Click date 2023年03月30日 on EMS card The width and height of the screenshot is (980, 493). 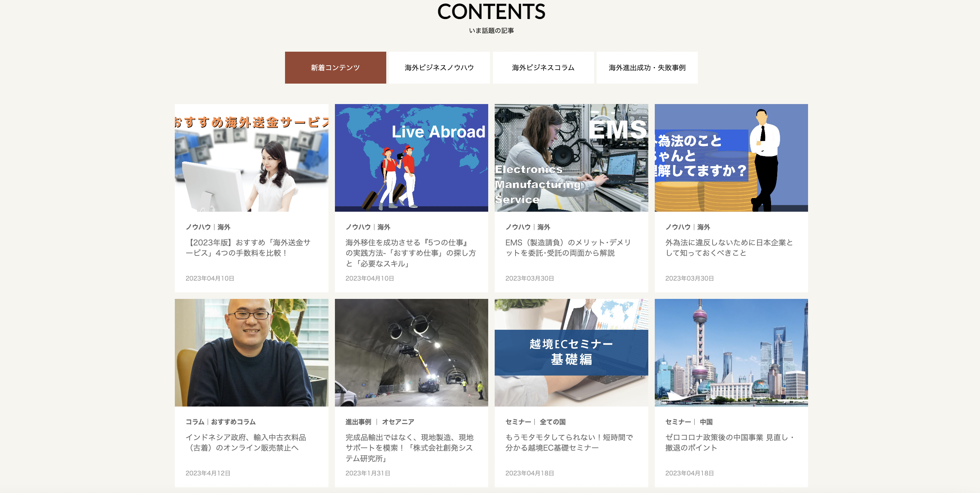[x=529, y=278]
